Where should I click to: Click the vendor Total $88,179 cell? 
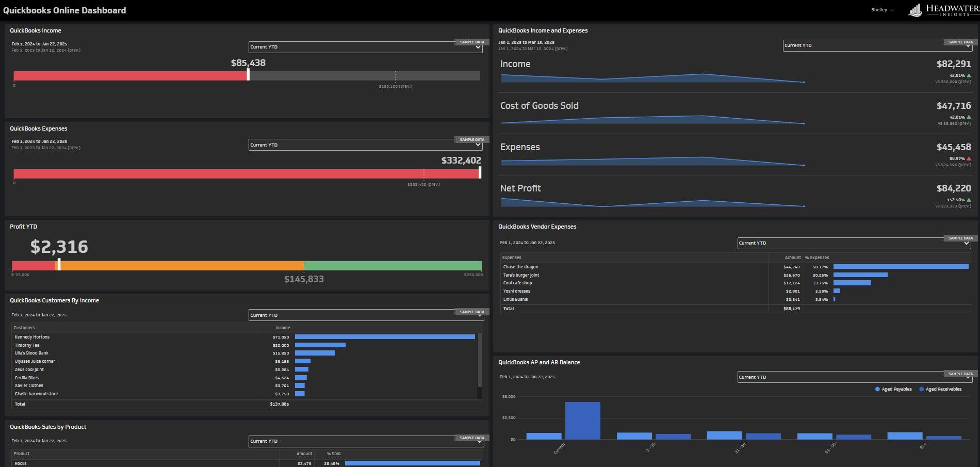(791, 309)
